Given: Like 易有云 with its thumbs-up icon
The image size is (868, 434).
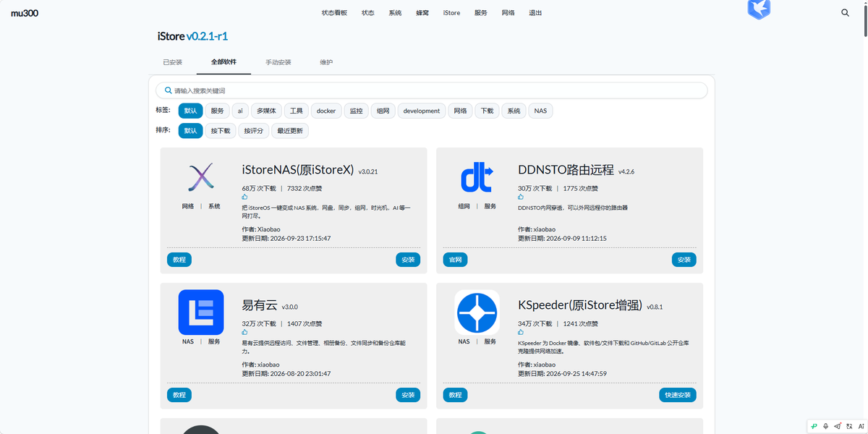Looking at the screenshot, I should tap(245, 332).
